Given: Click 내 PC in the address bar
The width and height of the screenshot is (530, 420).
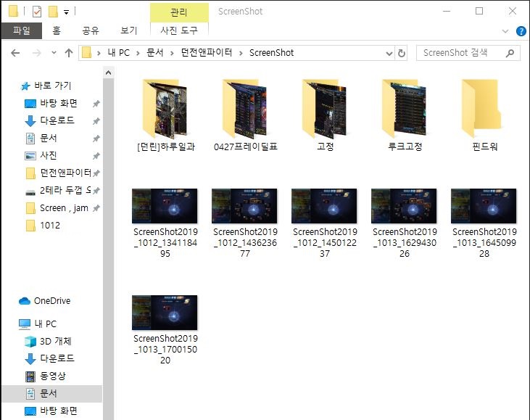Looking at the screenshot, I should [119, 53].
